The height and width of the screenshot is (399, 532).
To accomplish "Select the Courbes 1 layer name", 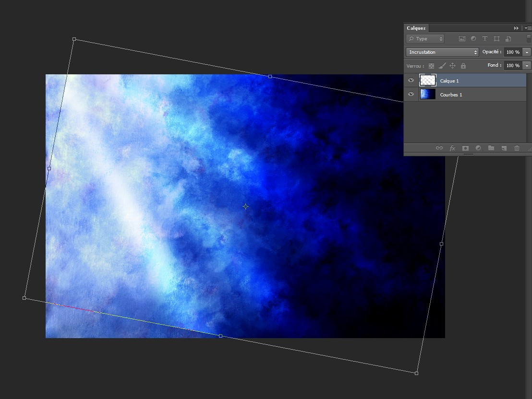I will 451,94.
